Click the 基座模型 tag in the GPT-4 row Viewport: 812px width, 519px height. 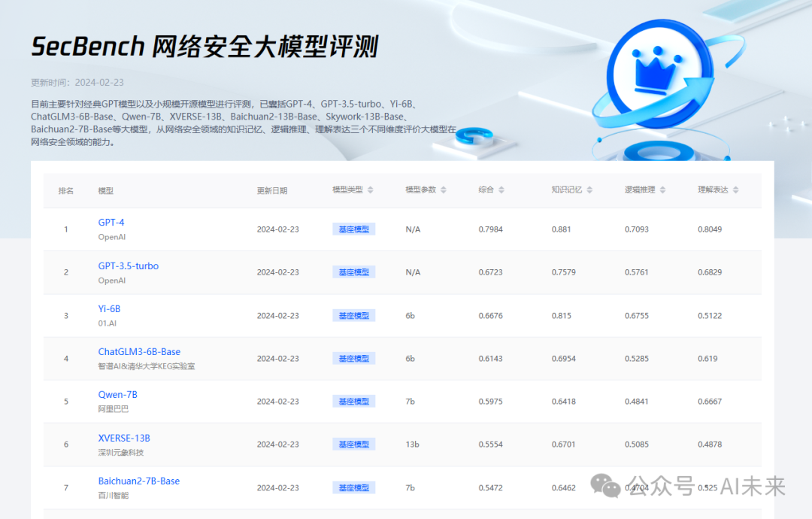click(x=353, y=229)
